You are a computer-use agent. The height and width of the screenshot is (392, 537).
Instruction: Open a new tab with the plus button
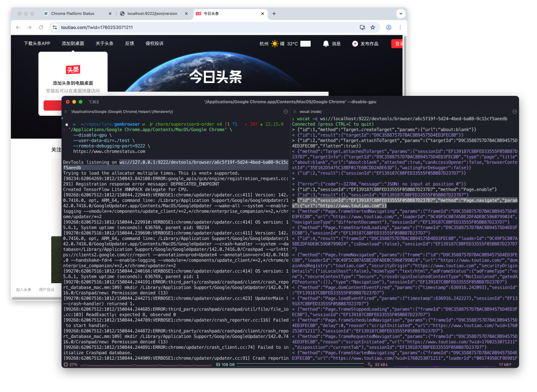(x=274, y=13)
